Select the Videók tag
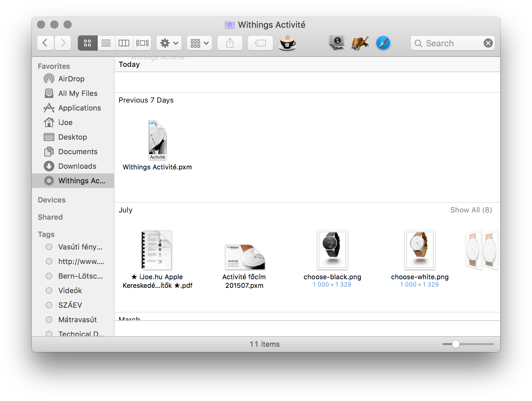 click(73, 290)
